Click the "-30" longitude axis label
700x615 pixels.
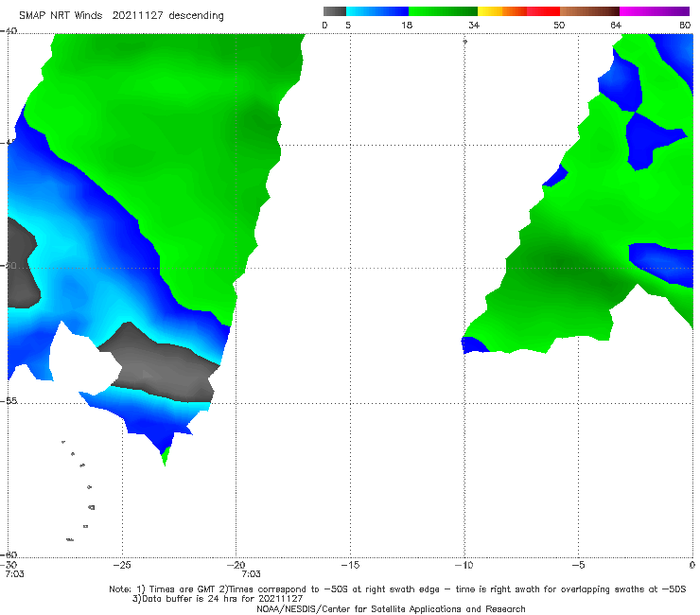click(9, 565)
